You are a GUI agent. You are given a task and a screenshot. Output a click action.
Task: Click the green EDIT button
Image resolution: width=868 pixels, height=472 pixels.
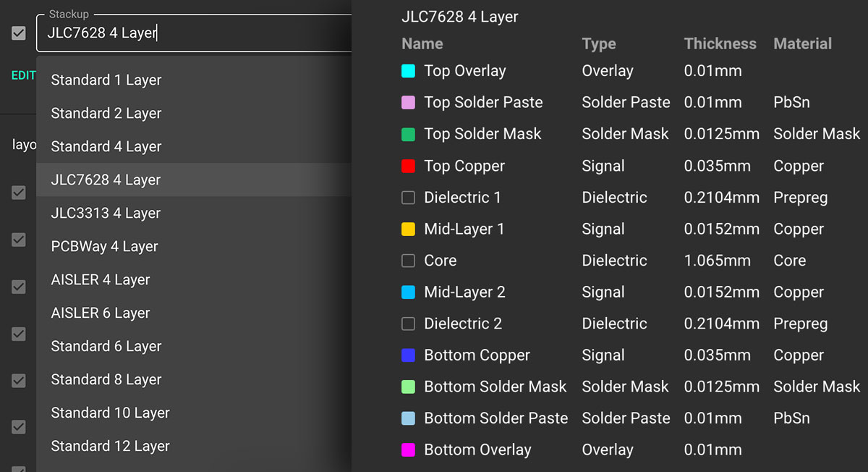pyautogui.click(x=23, y=75)
